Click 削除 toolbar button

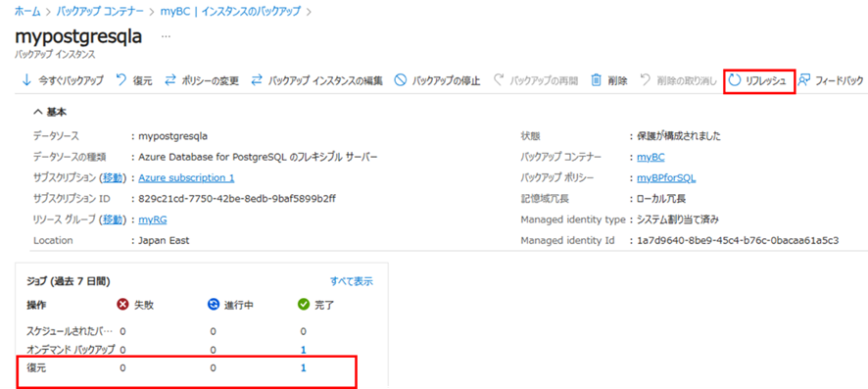(609, 80)
